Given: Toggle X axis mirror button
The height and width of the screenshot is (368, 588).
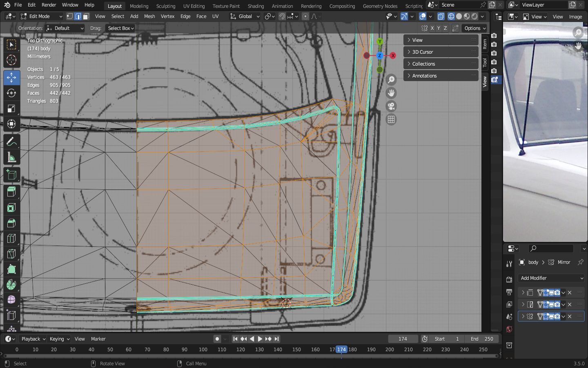Looking at the screenshot, I should (432, 28).
